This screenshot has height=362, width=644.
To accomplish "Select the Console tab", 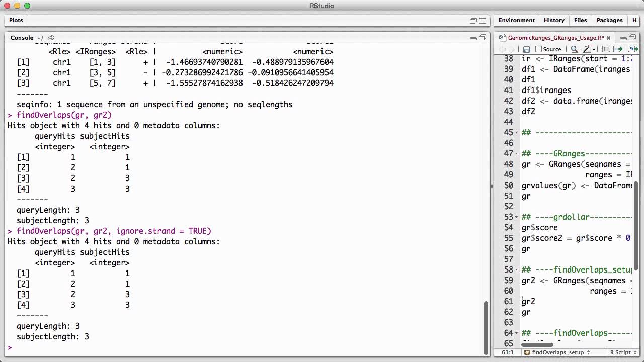I will [22, 38].
